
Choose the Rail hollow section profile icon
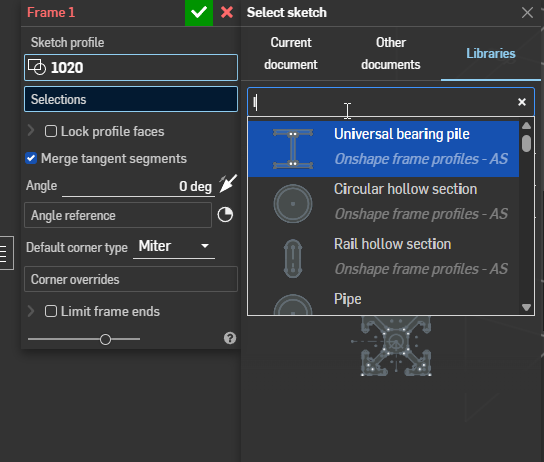[x=293, y=258]
